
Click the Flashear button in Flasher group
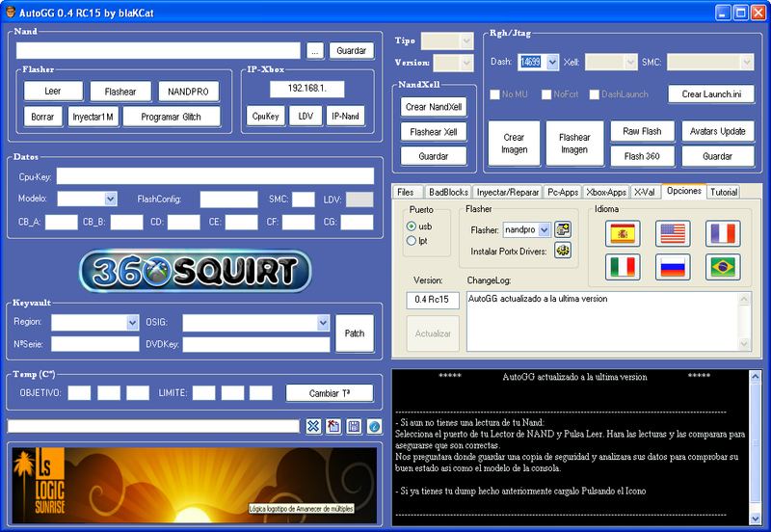tap(120, 92)
